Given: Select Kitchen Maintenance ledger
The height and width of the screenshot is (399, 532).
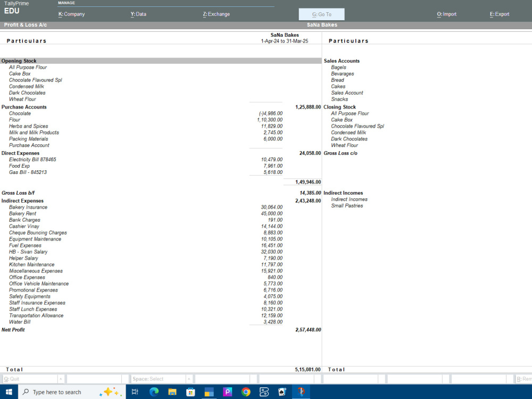Looking at the screenshot, I should click(x=32, y=264).
